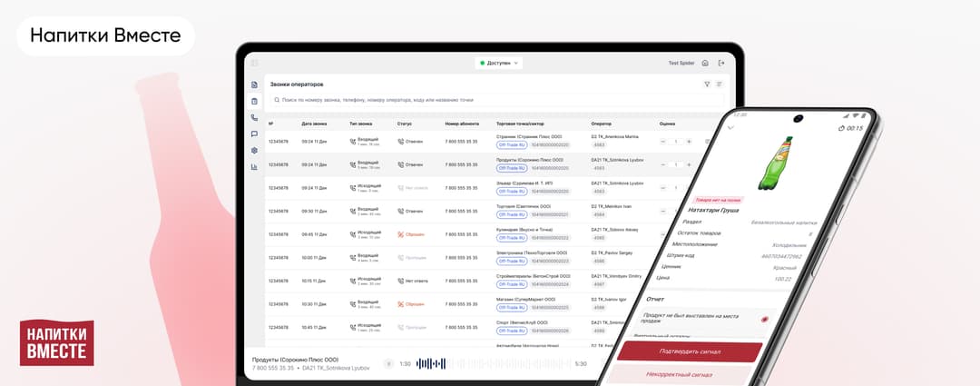
Task: Open the chat bubble icon in the sidebar
Action: [254, 134]
